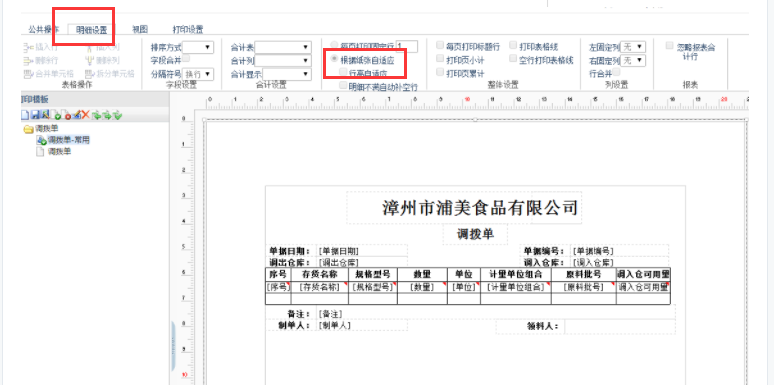Enable the 行高自适应 checkbox
The image size is (774, 385).
point(344,72)
